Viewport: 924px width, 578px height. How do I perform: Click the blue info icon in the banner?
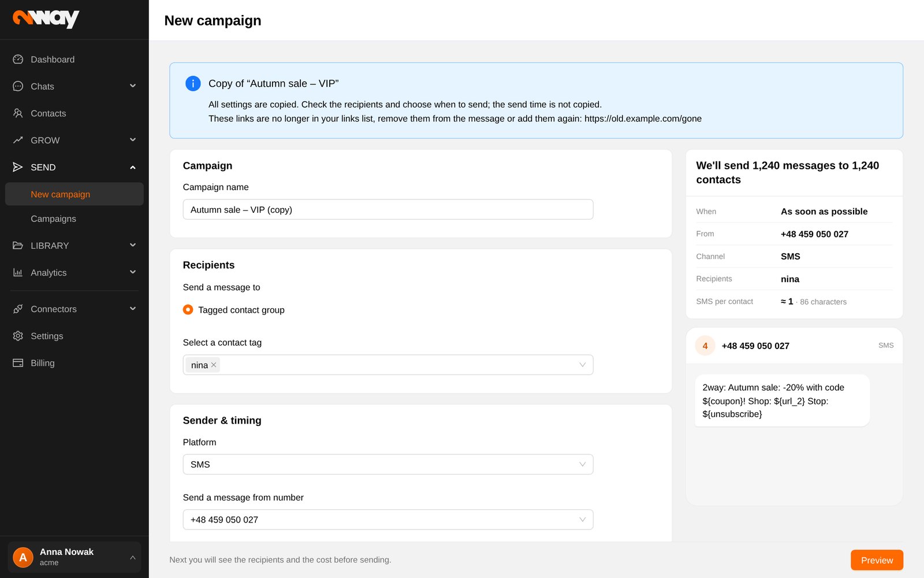pyautogui.click(x=193, y=83)
